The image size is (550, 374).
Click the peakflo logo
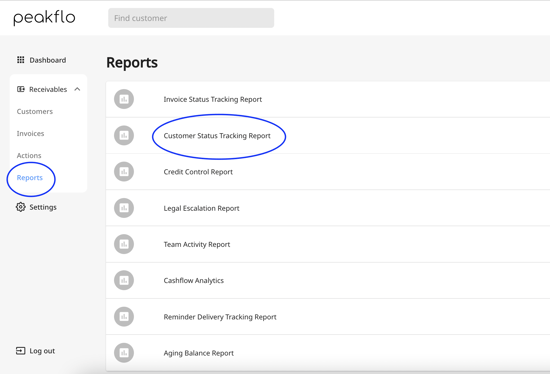tap(44, 18)
